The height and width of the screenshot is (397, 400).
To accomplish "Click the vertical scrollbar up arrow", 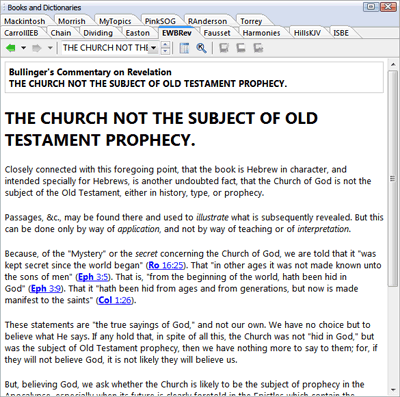I will click(393, 65).
